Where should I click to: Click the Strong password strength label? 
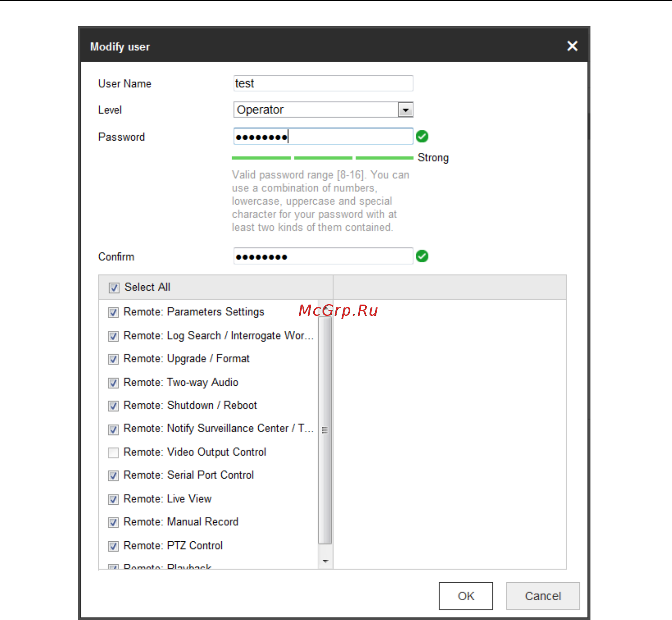[x=433, y=158]
